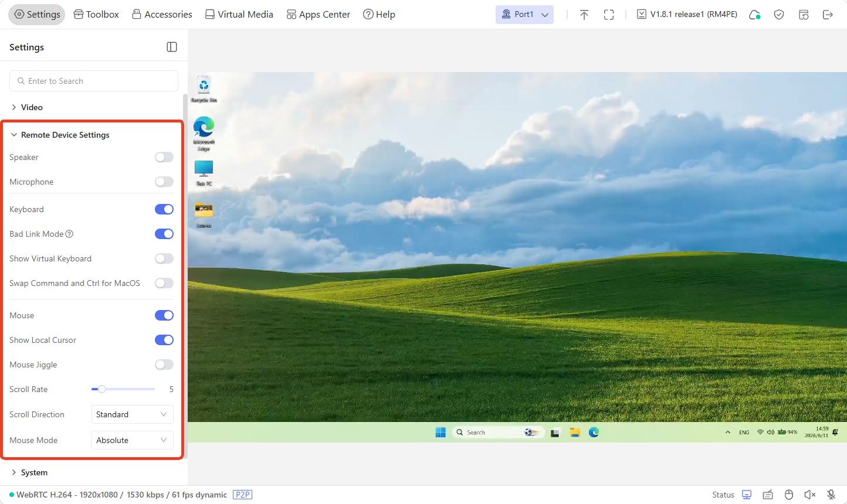
Task: Enable Show Virtual Keyboard toggle
Action: [164, 258]
